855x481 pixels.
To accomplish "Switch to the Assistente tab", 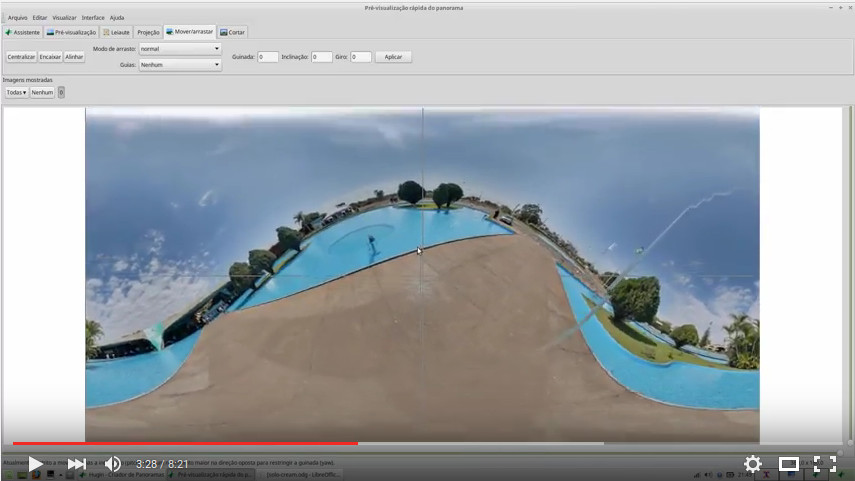I will pyautogui.click(x=22, y=32).
